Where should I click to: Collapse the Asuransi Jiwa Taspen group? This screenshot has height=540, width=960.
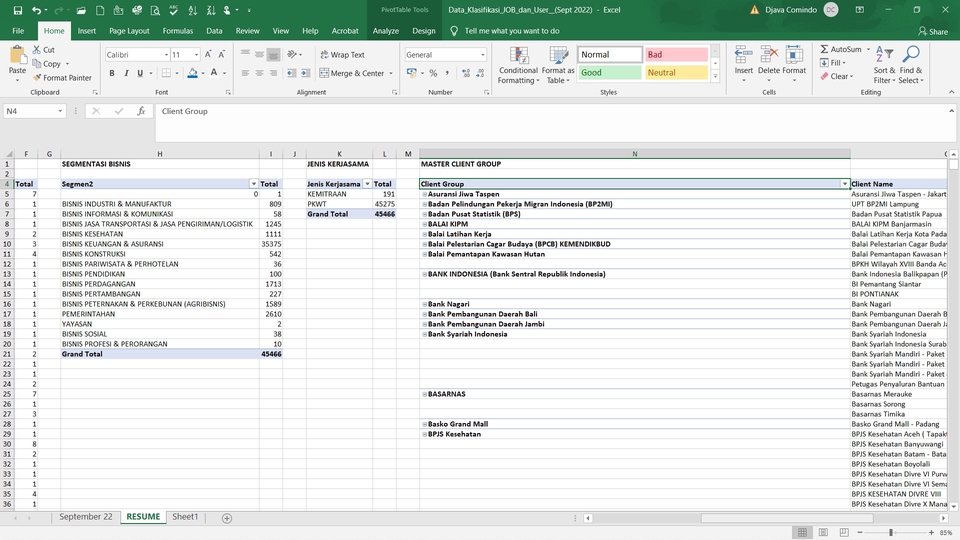pos(424,194)
